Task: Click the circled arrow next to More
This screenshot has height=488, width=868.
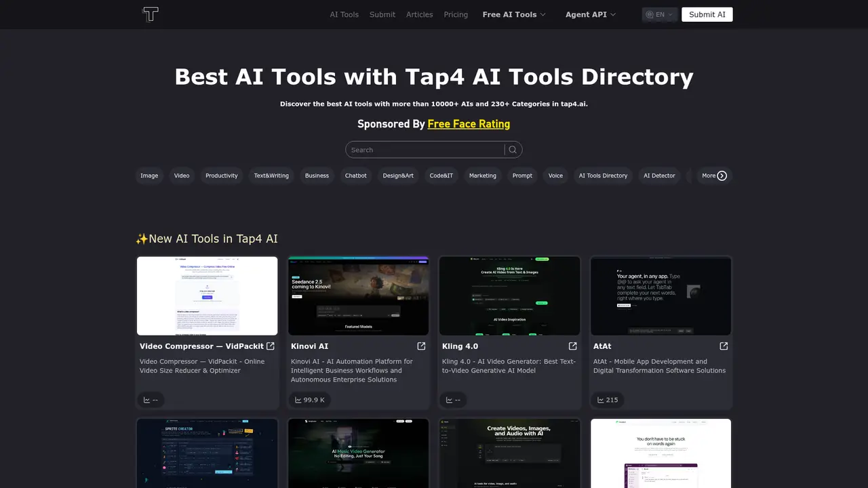Action: (722, 176)
